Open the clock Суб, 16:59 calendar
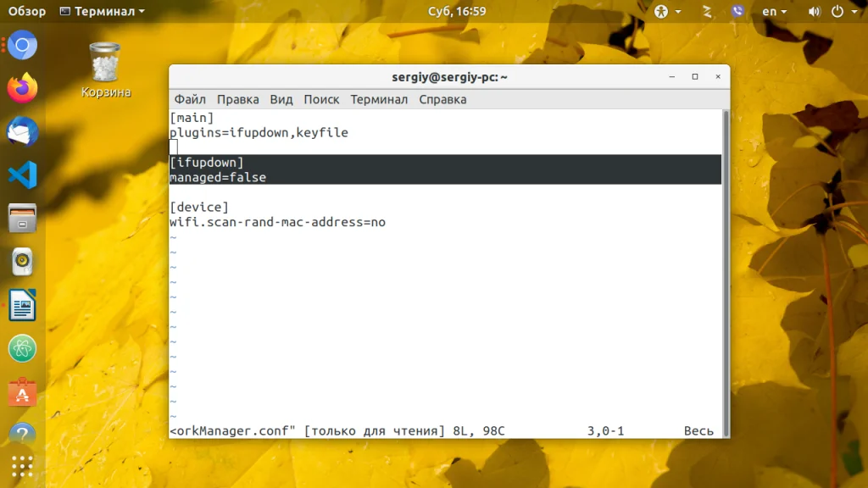The width and height of the screenshot is (868, 488). coord(457,11)
